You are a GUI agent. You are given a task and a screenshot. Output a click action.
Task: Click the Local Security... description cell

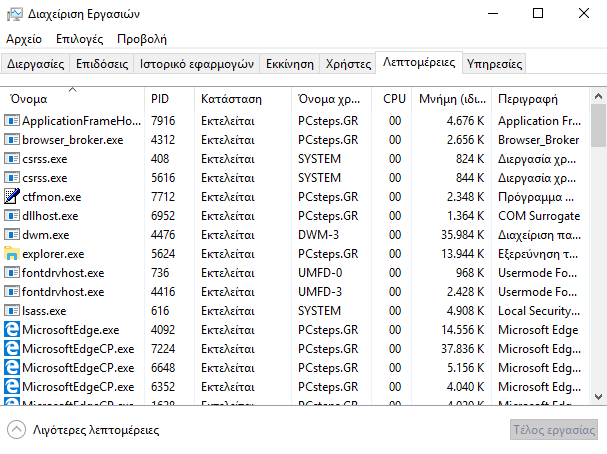[539, 311]
